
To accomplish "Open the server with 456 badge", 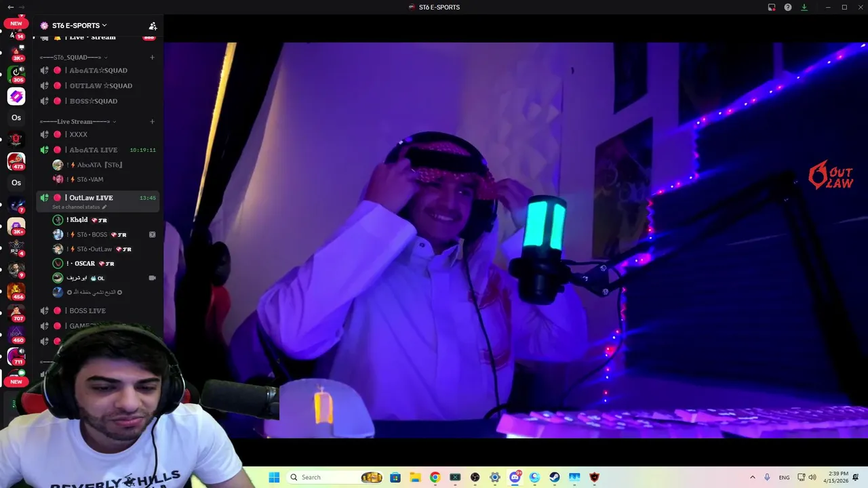I will coord(16,291).
